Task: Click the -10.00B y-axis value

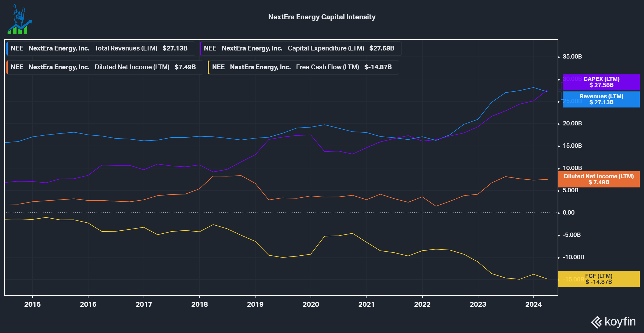Action: (x=573, y=257)
